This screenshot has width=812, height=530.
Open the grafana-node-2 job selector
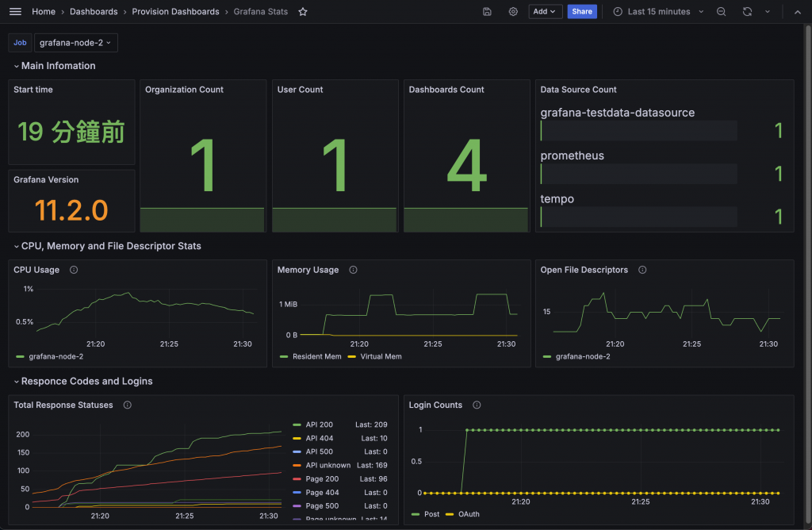pyautogui.click(x=75, y=43)
